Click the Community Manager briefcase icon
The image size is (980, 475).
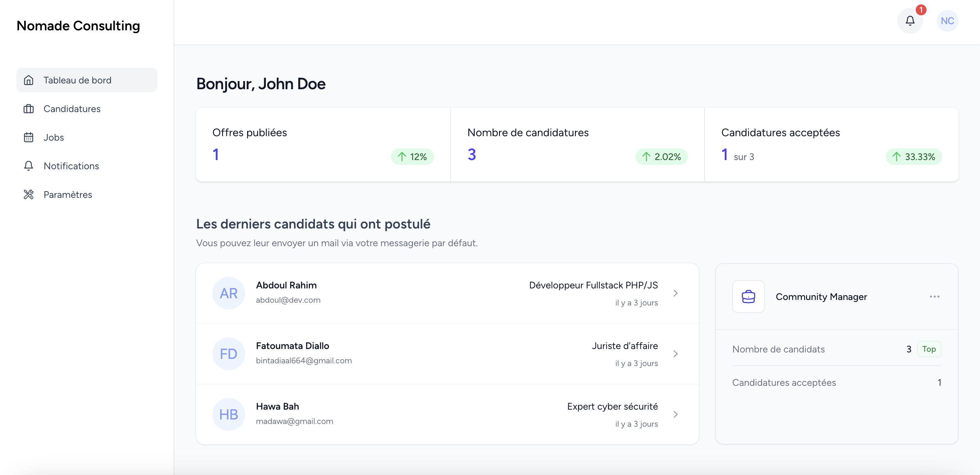[x=748, y=297]
